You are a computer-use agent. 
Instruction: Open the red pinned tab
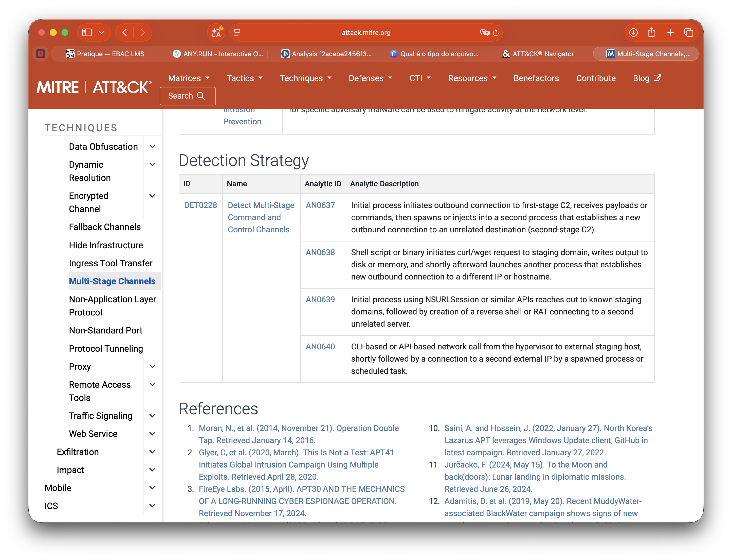[41, 54]
